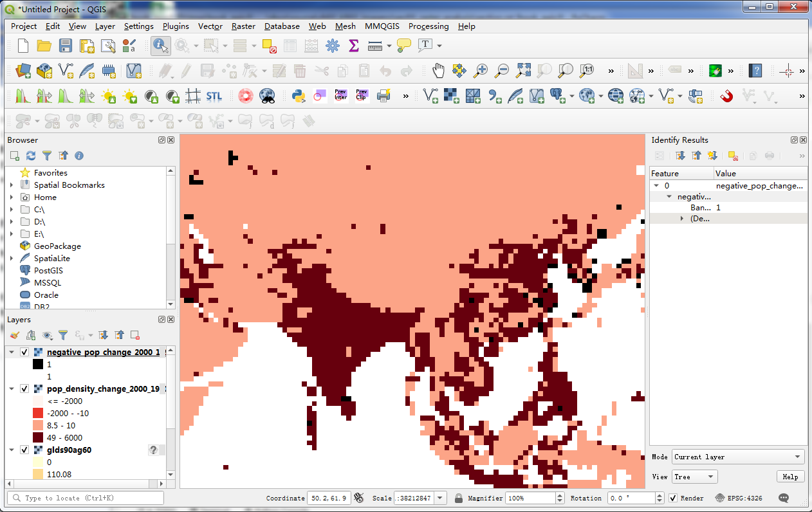Select the Zoom Out magnifier tool

pyautogui.click(x=502, y=70)
